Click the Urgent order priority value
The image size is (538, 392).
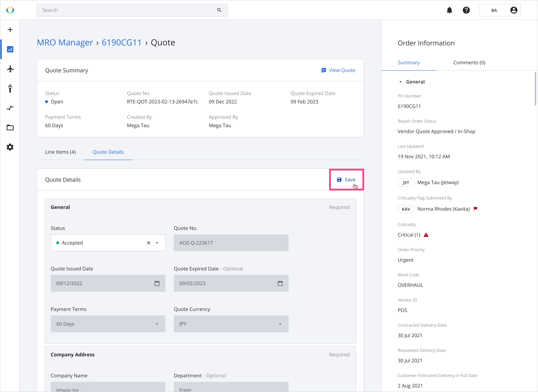pyautogui.click(x=405, y=260)
